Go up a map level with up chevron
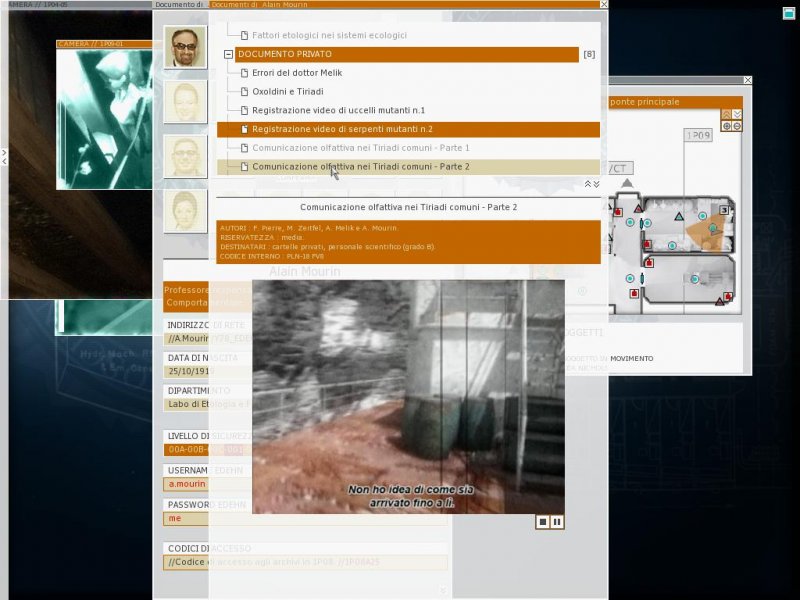 pos(726,114)
